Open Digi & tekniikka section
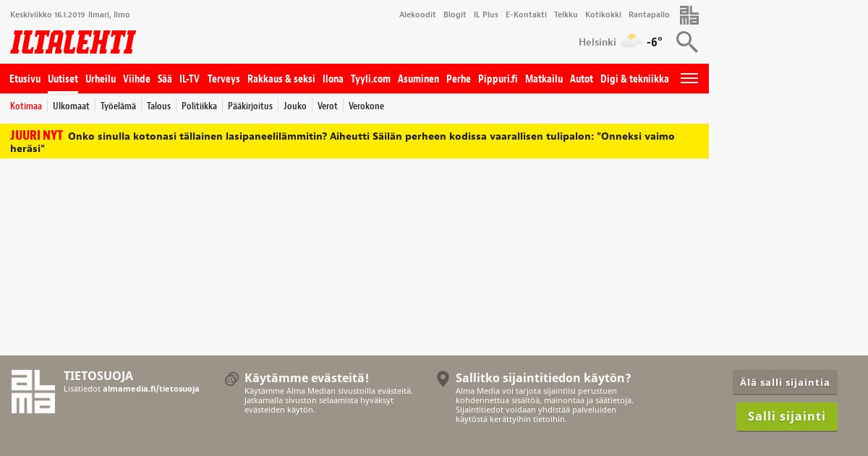Viewport: 868px width, 456px height. pyautogui.click(x=634, y=79)
